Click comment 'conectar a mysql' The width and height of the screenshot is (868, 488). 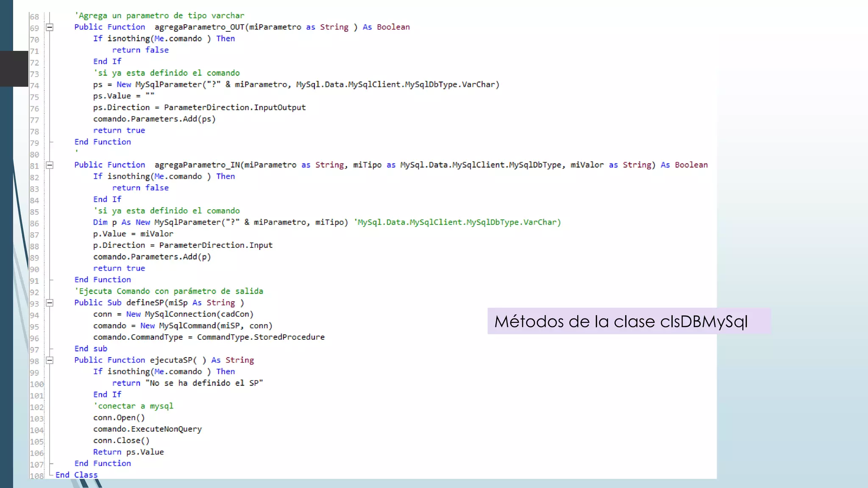coord(133,406)
